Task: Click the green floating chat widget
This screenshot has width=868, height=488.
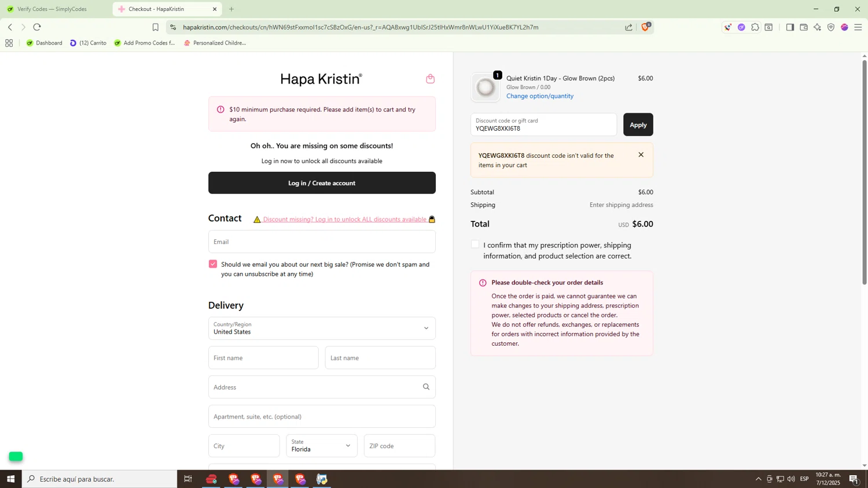Action: (16, 456)
